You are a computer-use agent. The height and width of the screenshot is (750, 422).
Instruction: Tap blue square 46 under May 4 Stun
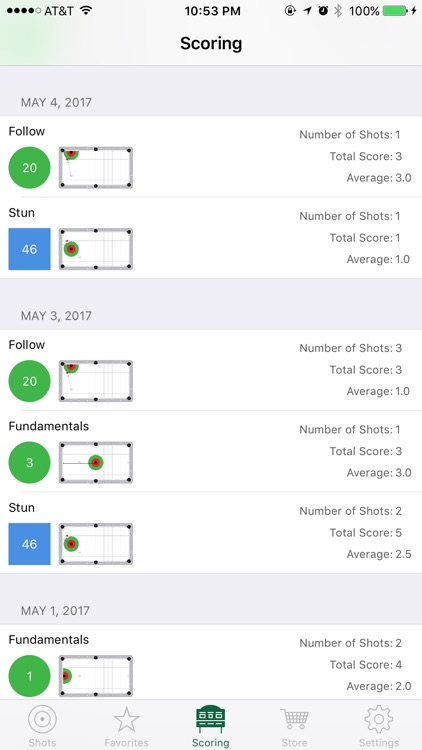pyautogui.click(x=29, y=249)
